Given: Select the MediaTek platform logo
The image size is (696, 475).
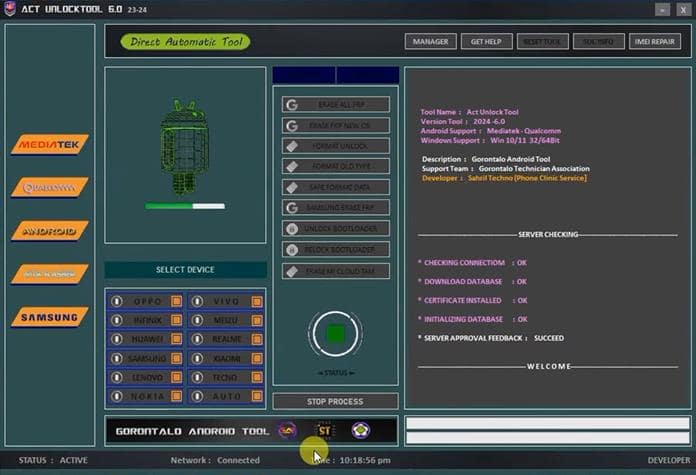Looking at the screenshot, I should pyautogui.click(x=50, y=145).
